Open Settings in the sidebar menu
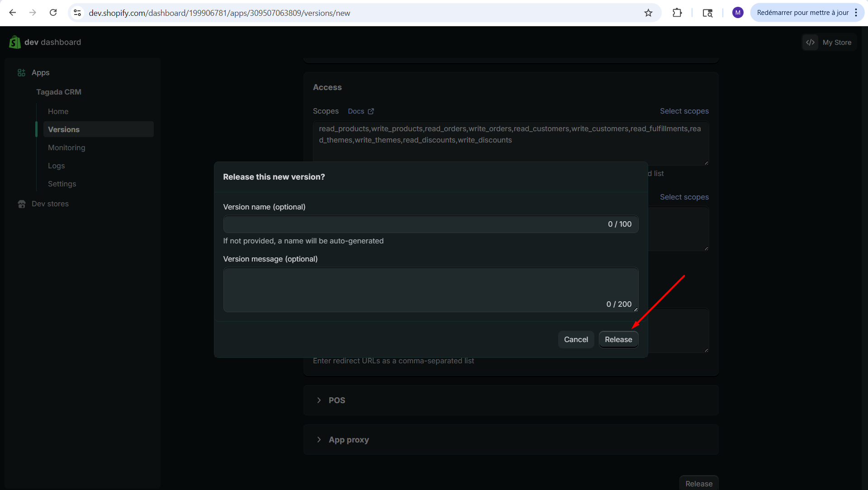The image size is (868, 490). tap(62, 184)
